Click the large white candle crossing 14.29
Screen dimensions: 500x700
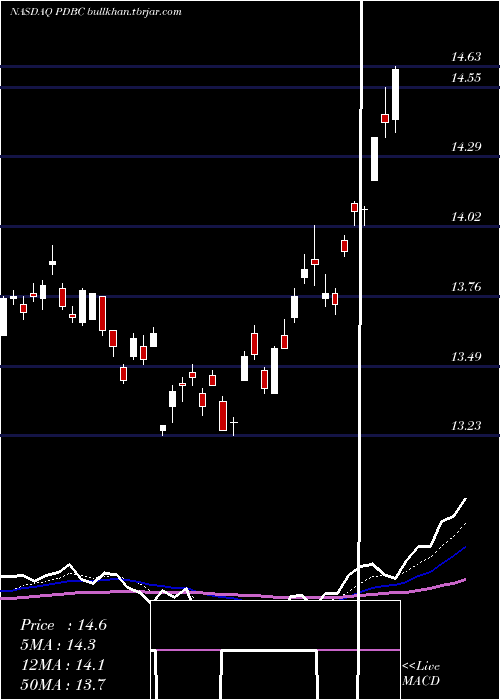coord(375,159)
